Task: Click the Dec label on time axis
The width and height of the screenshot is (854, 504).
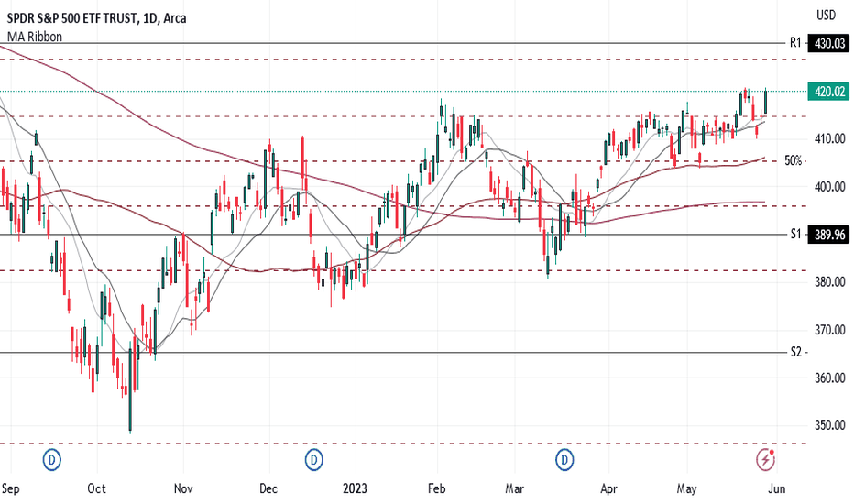Action: click(268, 488)
